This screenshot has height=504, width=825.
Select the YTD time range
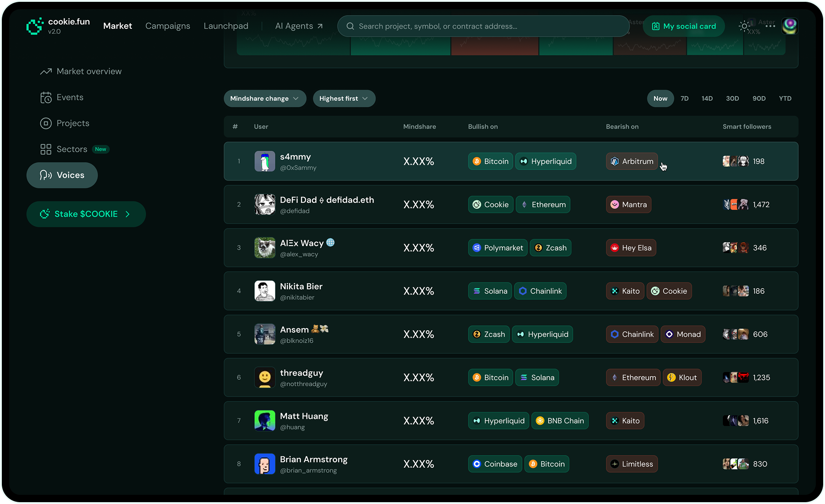pyautogui.click(x=785, y=99)
